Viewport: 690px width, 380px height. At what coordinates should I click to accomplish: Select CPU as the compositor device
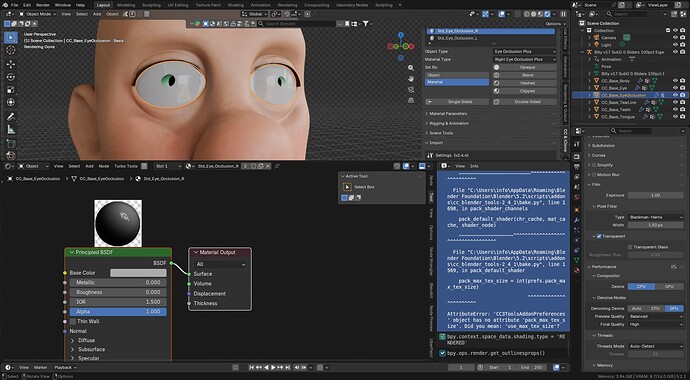(641, 287)
